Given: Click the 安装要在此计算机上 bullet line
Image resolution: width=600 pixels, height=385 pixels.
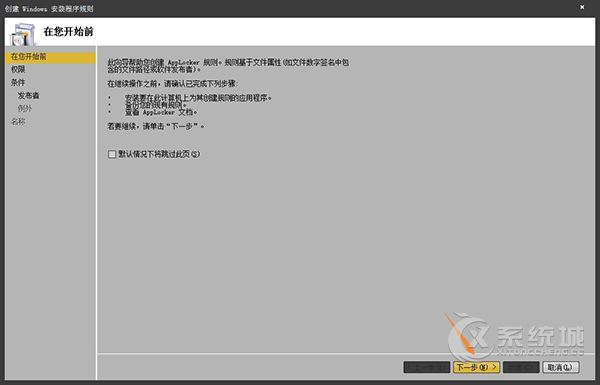Looking at the screenshot, I should [x=198, y=98].
